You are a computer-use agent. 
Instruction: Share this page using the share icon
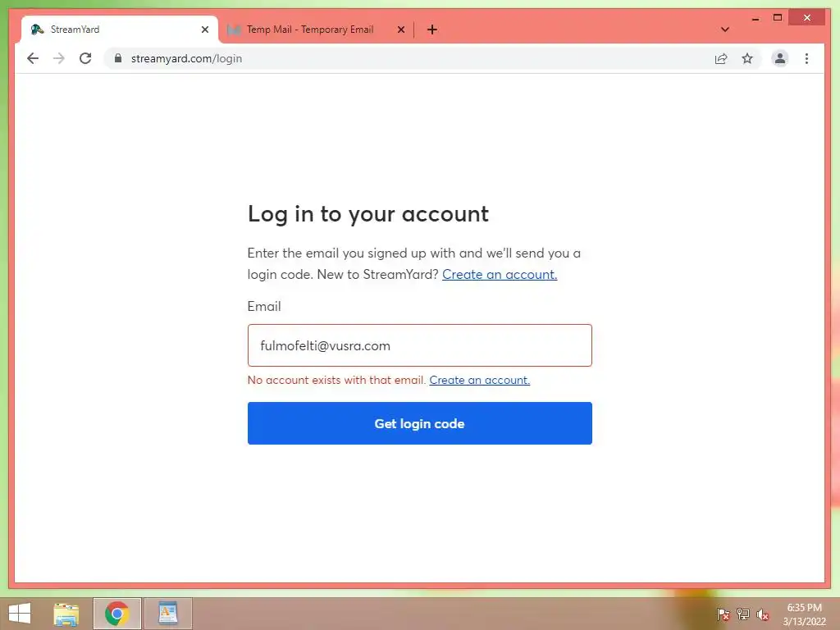point(721,58)
